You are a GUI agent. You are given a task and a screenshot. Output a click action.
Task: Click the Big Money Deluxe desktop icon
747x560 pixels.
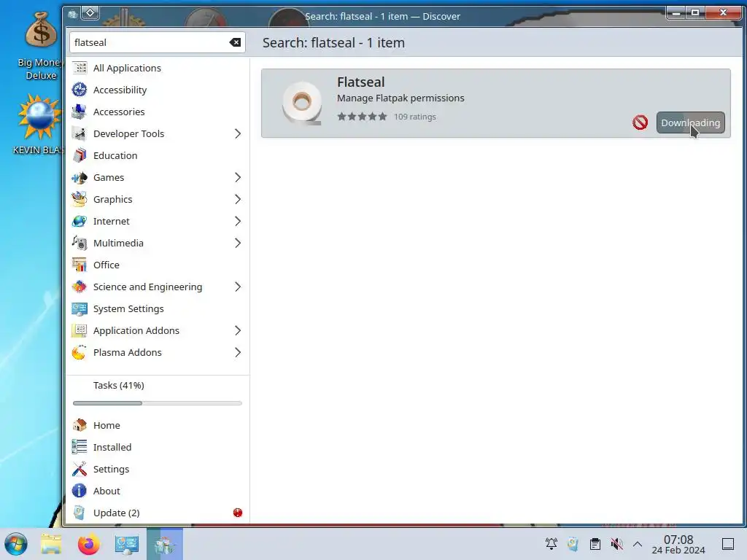coord(41,45)
